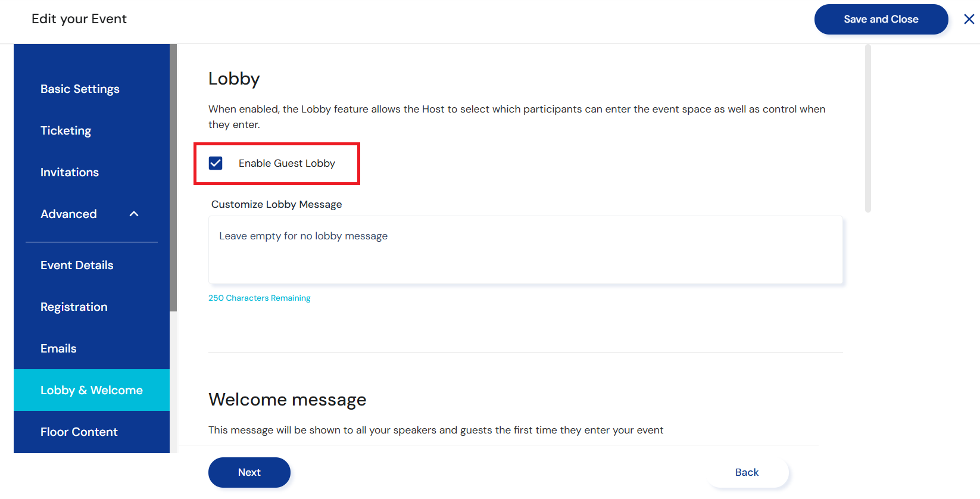
Task: Click the 250 Characters Remaining text
Action: [x=260, y=298]
